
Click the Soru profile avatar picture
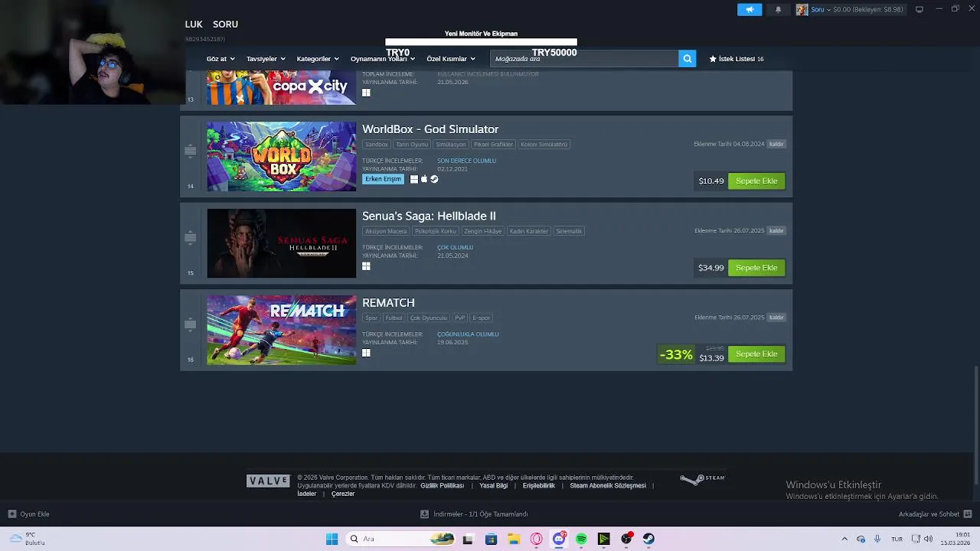pos(802,9)
